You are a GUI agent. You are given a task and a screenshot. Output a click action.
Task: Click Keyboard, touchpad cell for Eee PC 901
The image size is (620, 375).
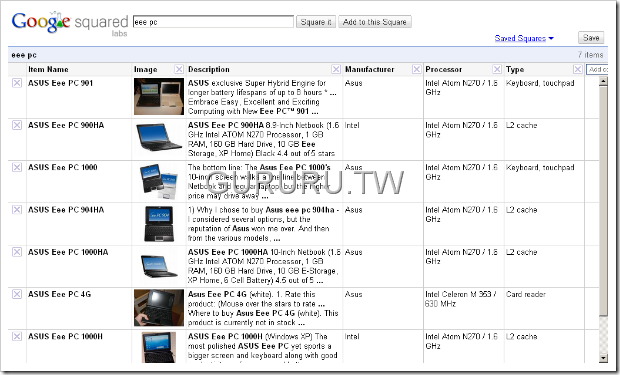tap(540, 83)
